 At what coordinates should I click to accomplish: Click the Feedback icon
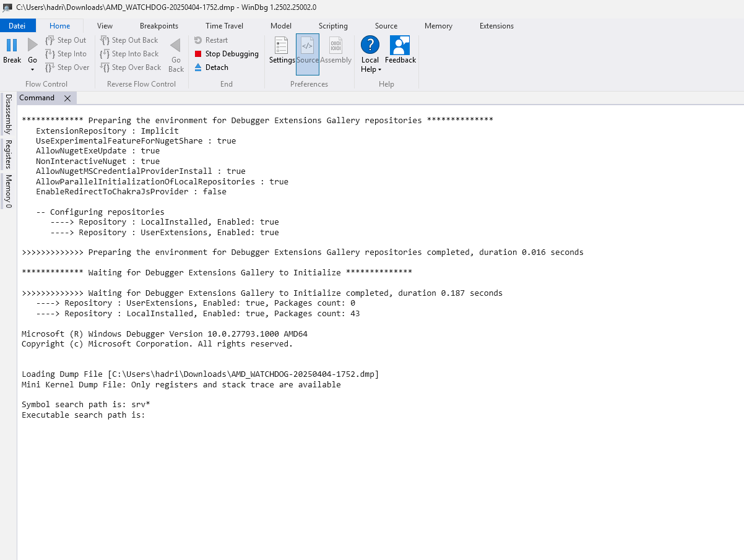400,46
